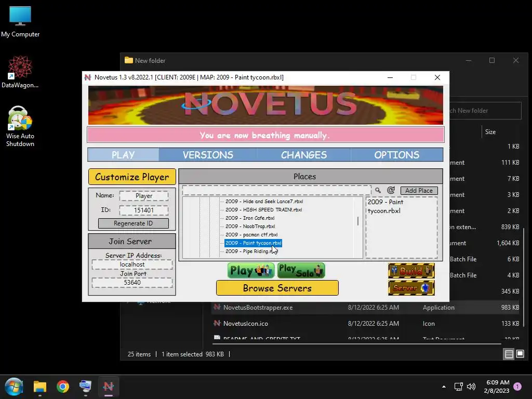The height and width of the screenshot is (399, 532).
Task: Open File Explorer from the taskbar
Action: pos(40,387)
